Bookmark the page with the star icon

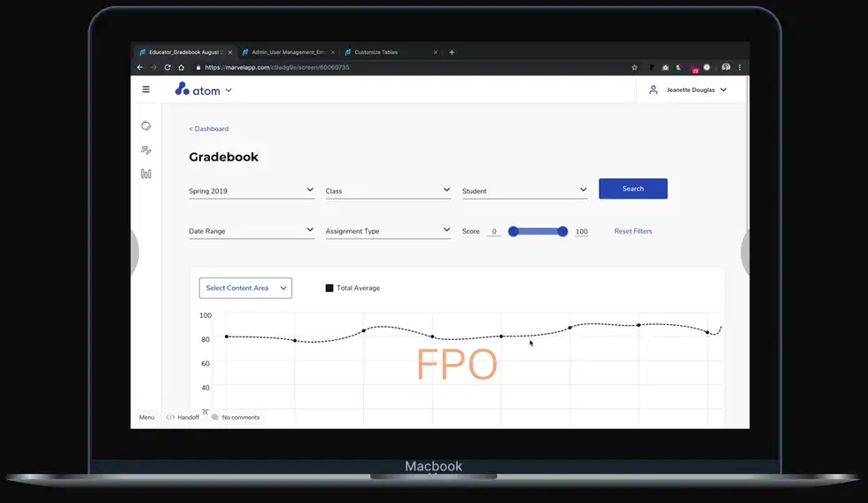(x=634, y=67)
